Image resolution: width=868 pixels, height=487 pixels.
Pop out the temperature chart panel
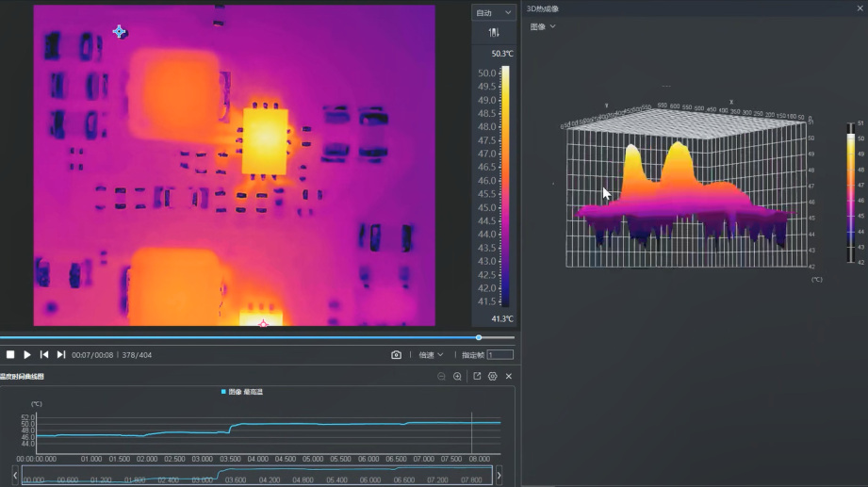[477, 377]
